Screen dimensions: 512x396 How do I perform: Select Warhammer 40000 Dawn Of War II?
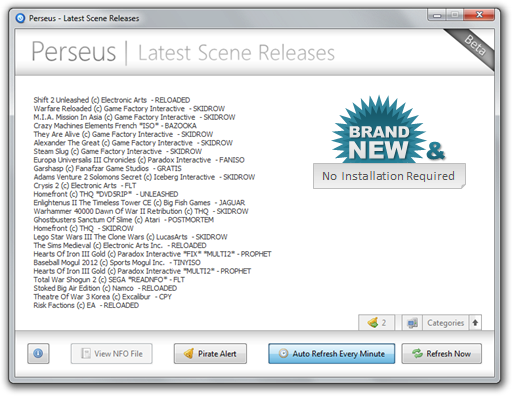pyautogui.click(x=141, y=211)
